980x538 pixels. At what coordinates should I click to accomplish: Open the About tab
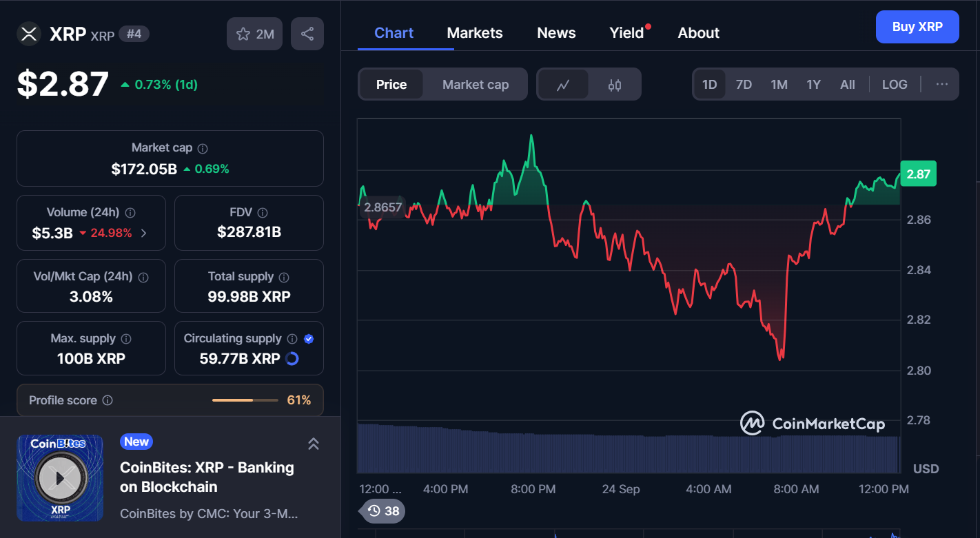(699, 33)
